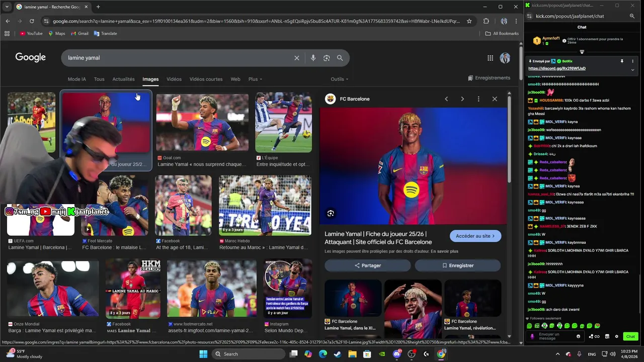Open the YouTube bookmark

coord(31,34)
